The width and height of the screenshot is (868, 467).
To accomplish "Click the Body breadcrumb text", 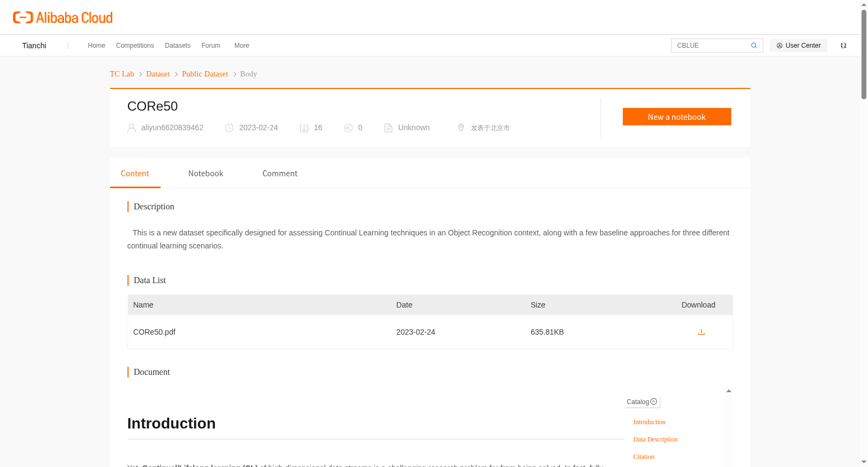I will click(248, 74).
